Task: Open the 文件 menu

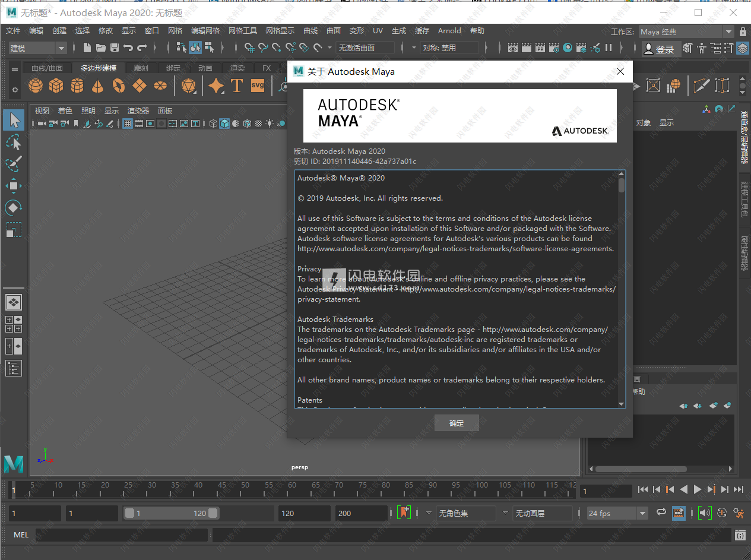Action: pyautogui.click(x=13, y=31)
